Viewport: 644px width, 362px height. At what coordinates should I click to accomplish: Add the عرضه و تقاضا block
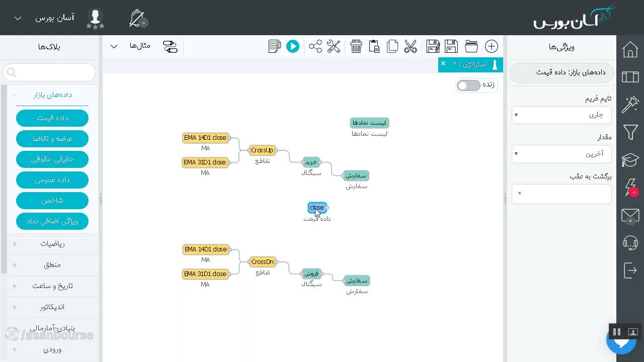(x=52, y=139)
